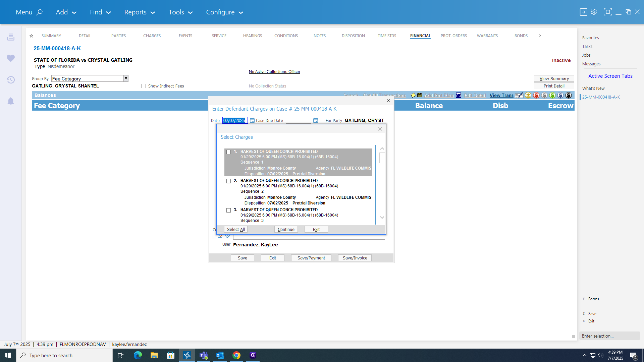Click the blue dollar sign icon

point(560,96)
